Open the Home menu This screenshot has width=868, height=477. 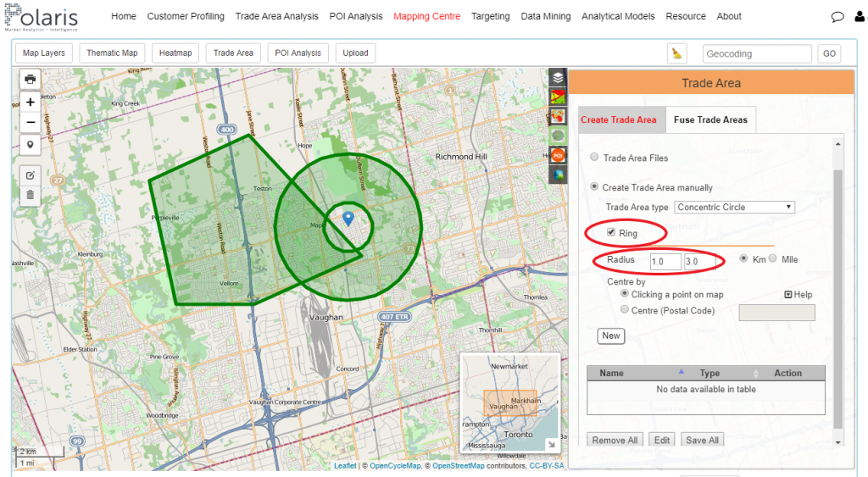point(124,17)
